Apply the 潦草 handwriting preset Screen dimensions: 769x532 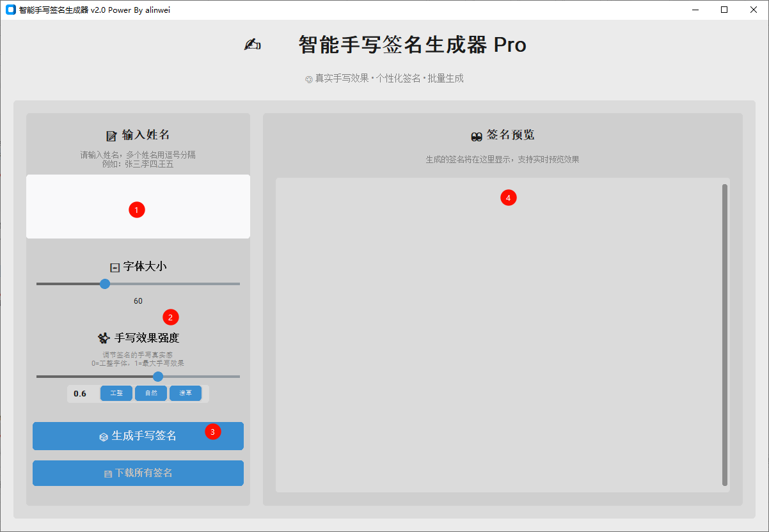tap(186, 393)
